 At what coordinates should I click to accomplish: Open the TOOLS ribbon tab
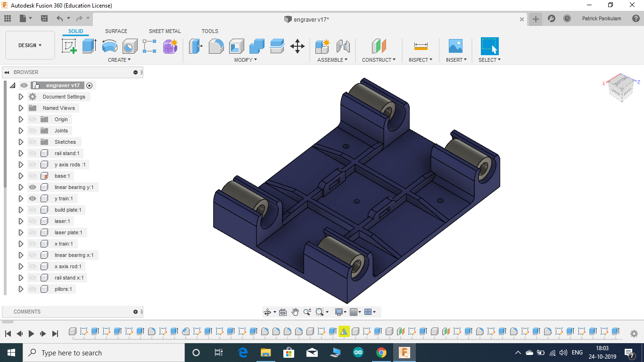click(209, 31)
